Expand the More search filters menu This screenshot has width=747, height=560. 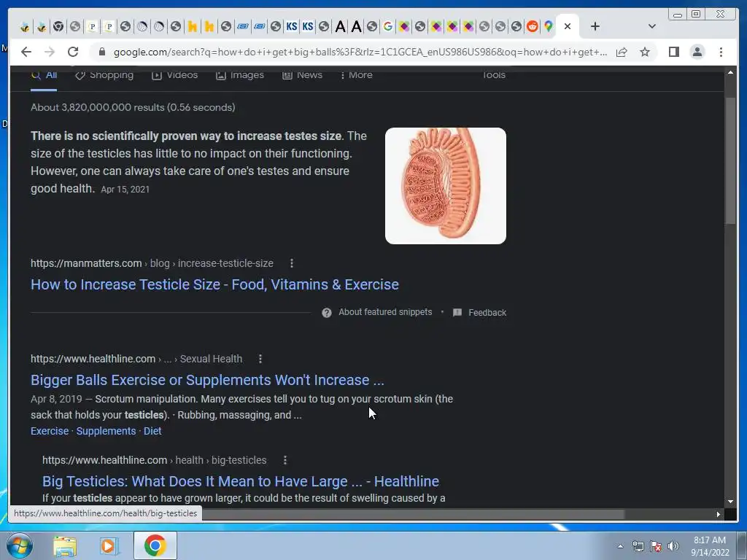pos(356,75)
